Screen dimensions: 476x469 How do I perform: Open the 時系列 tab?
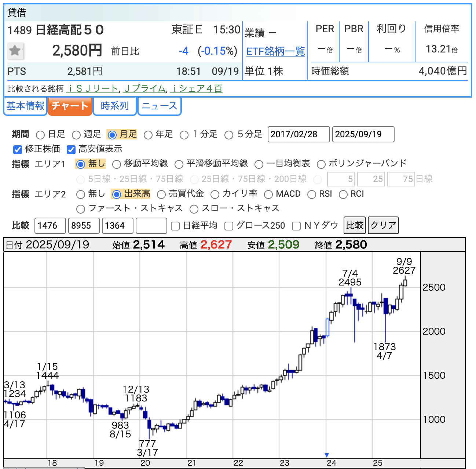click(x=114, y=106)
